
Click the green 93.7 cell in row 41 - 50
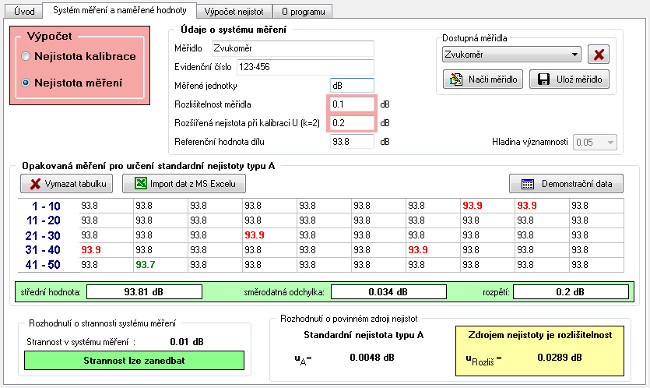click(160, 264)
